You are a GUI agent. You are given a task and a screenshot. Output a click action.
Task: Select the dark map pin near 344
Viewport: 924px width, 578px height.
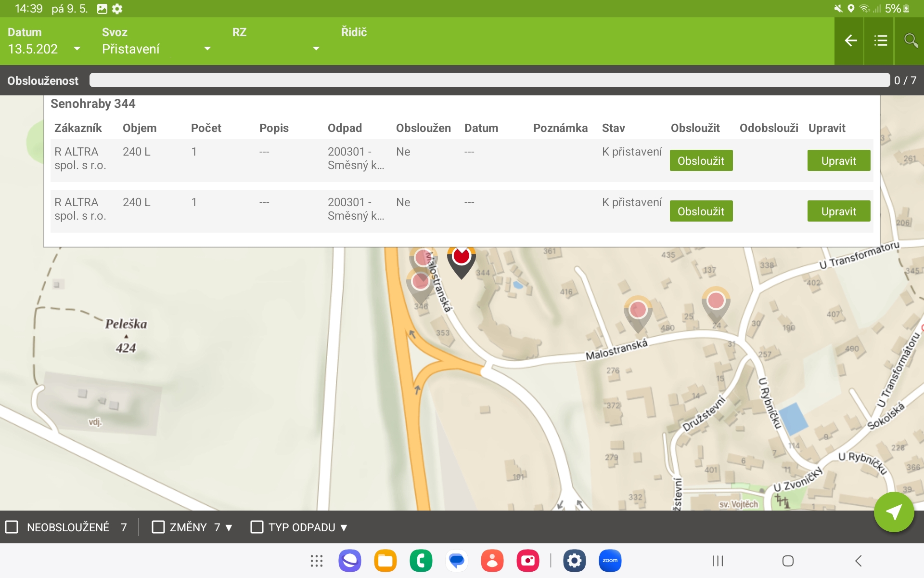[461, 260]
